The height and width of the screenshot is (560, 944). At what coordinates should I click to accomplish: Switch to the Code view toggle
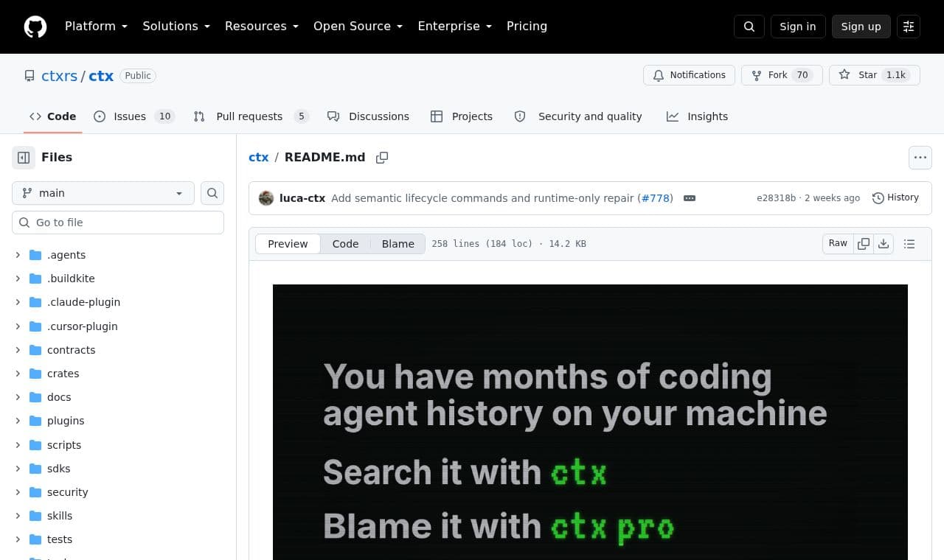(345, 244)
